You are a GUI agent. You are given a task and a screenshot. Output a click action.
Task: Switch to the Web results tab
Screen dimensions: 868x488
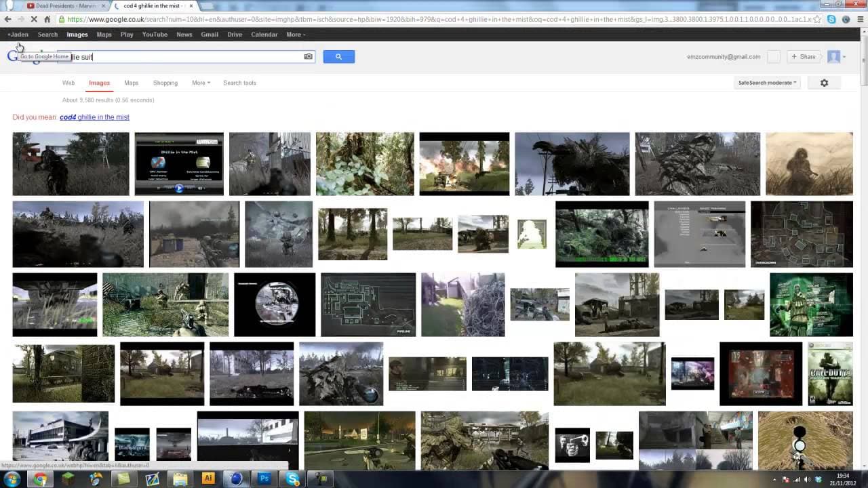pos(68,83)
